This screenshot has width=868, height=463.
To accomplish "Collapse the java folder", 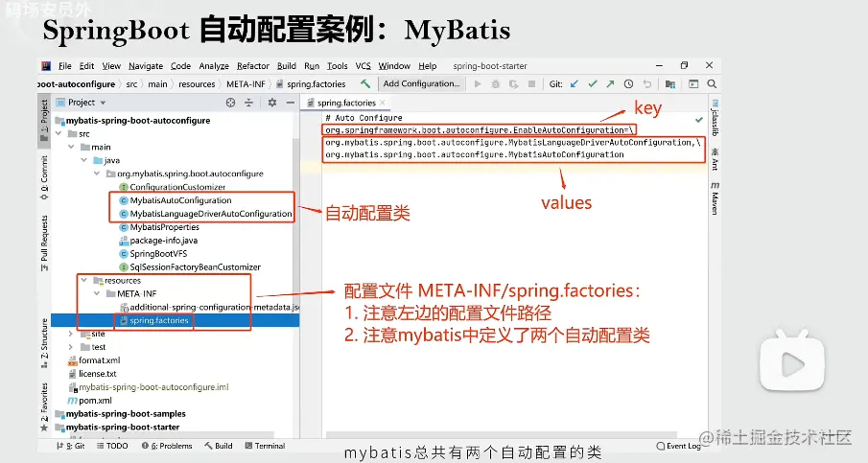I will pyautogui.click(x=83, y=160).
